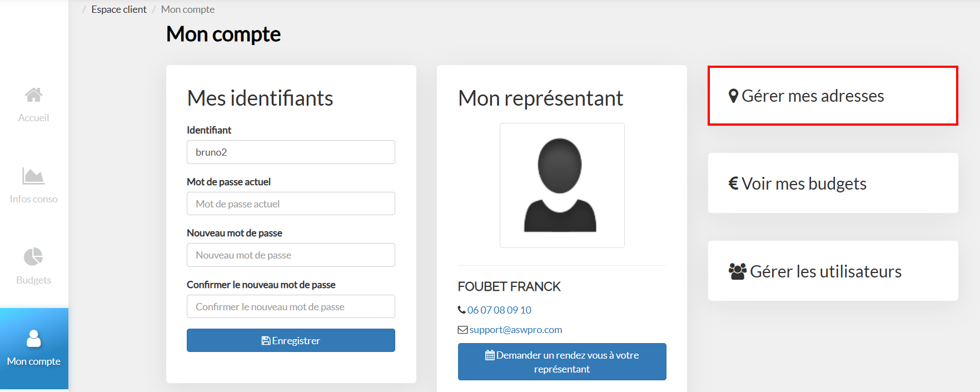Open Espace client breadcrumb link
The image size is (980, 392).
tap(119, 9)
